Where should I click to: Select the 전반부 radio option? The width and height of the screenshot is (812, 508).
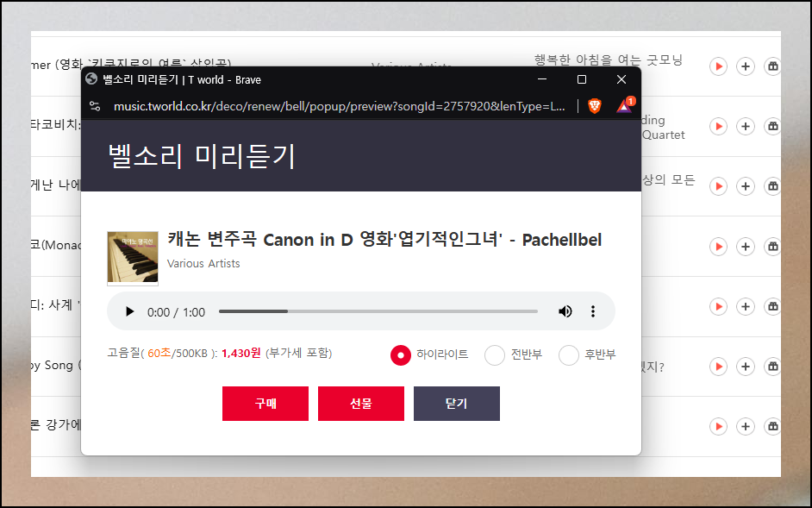point(495,355)
